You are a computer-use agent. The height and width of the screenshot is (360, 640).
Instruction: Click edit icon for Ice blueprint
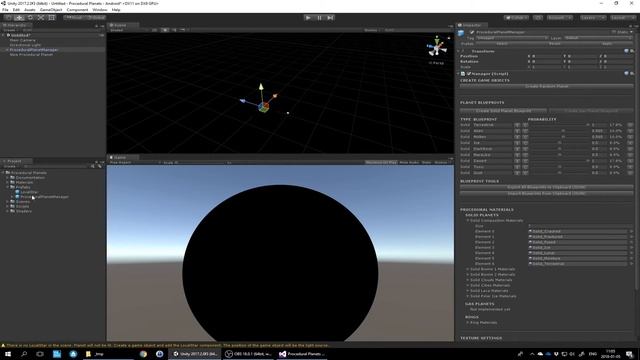click(x=518, y=143)
